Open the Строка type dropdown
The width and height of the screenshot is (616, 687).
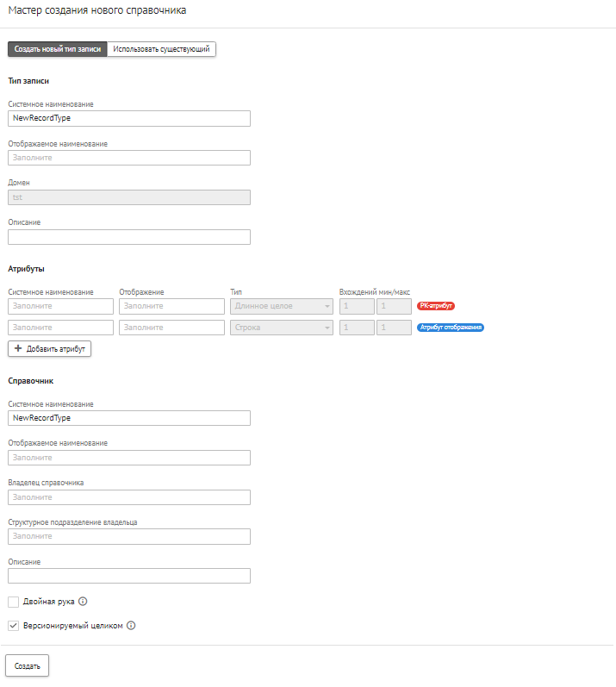pyautogui.click(x=282, y=328)
